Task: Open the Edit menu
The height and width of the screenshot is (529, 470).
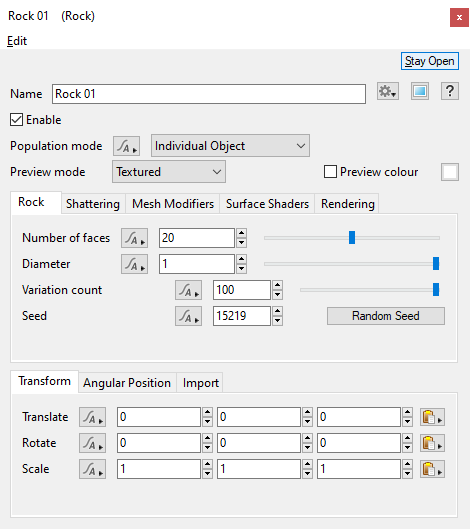Action: (17, 41)
